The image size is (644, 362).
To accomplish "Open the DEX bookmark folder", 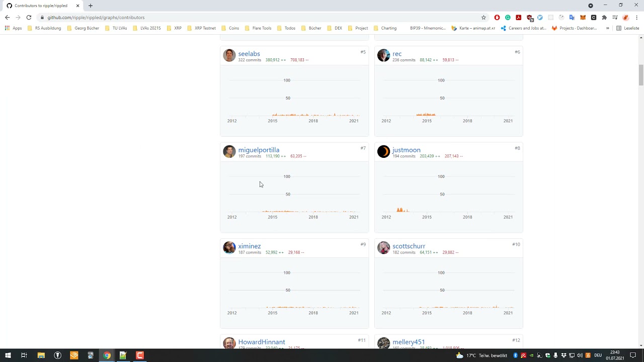I will coord(335,28).
